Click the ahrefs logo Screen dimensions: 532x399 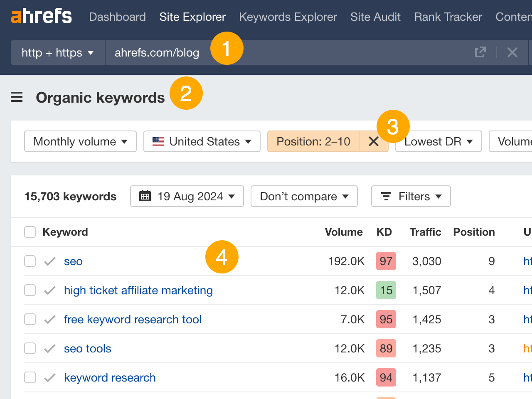point(41,16)
